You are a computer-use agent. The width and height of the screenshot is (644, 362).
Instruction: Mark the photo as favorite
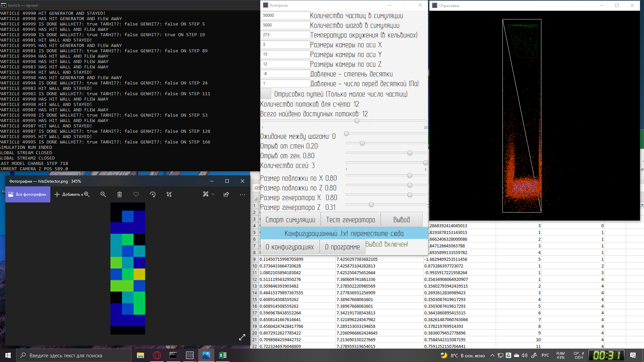pyautogui.click(x=136, y=194)
